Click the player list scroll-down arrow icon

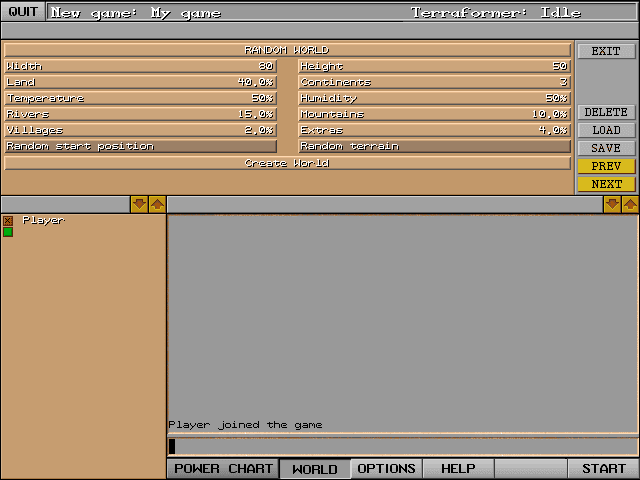click(139, 204)
